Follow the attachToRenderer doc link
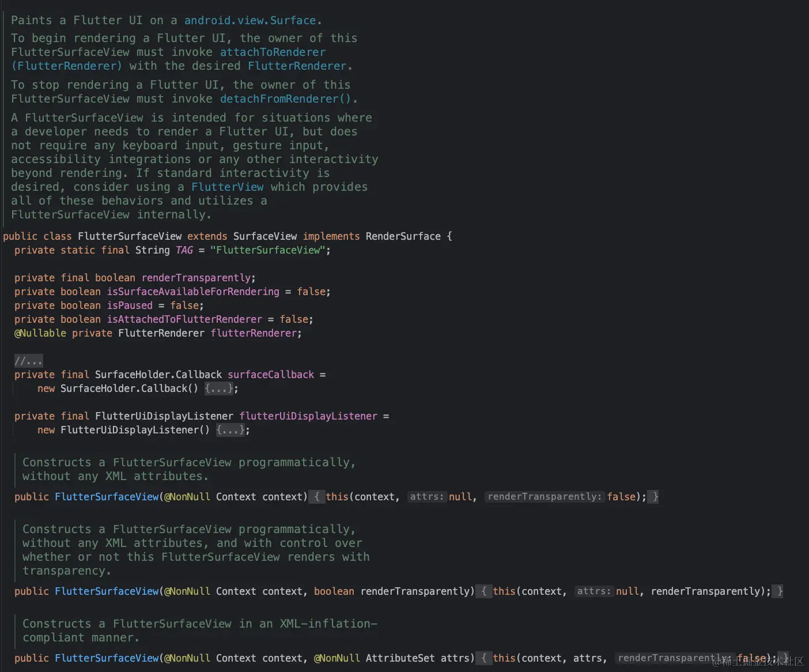 [273, 52]
